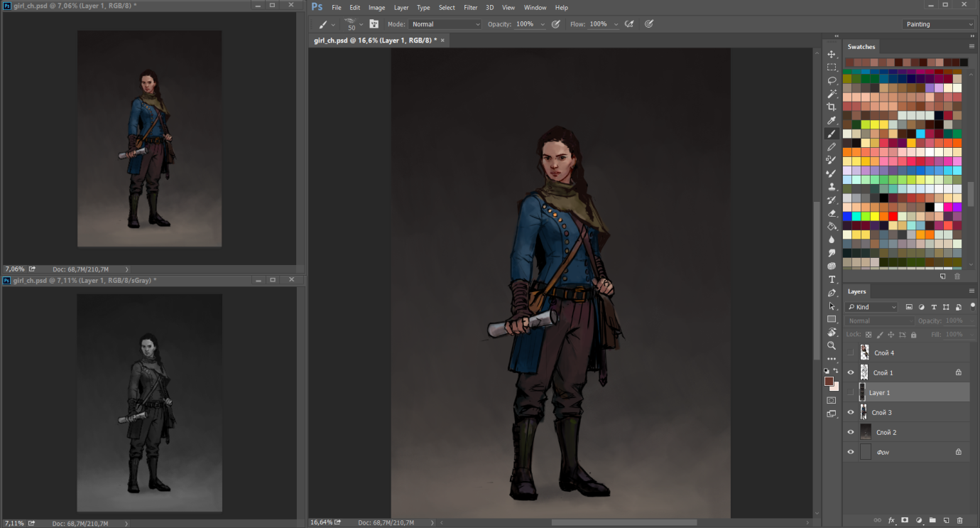Open the Kind layer filter dropdown
Image resolution: width=980 pixels, height=528 pixels.
872,307
